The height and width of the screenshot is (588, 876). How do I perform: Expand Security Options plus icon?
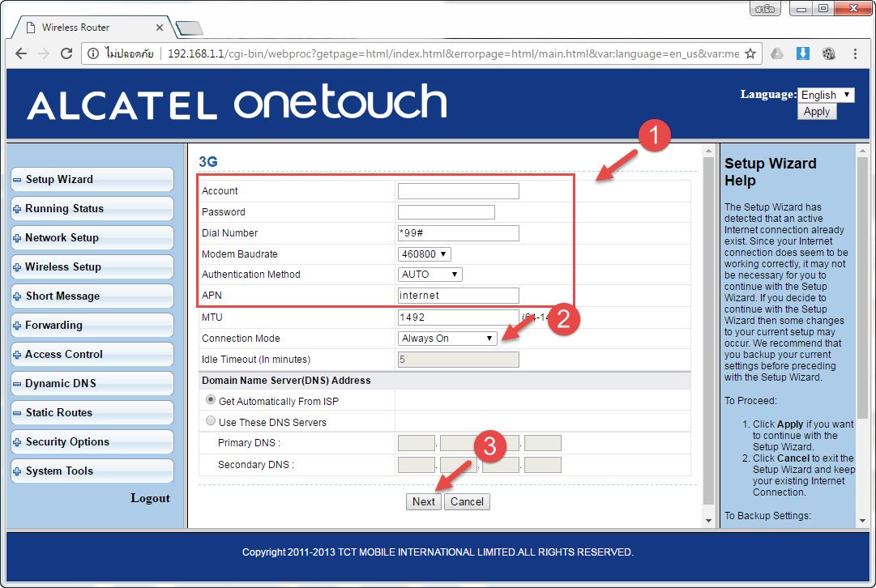[17, 442]
